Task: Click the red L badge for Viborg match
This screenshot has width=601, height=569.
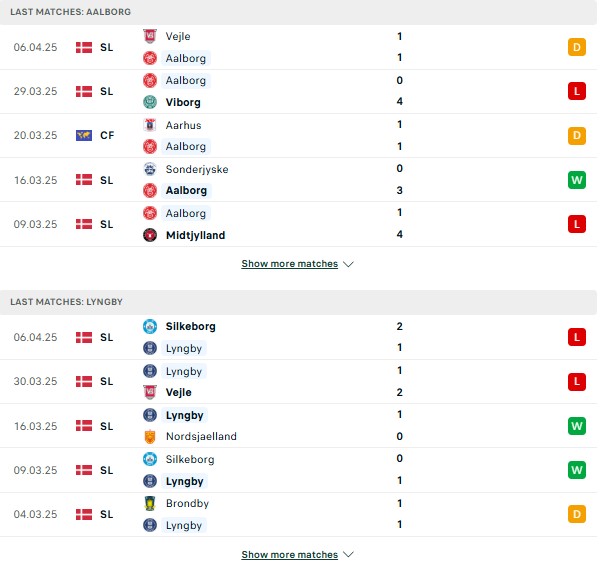Action: pos(577,91)
